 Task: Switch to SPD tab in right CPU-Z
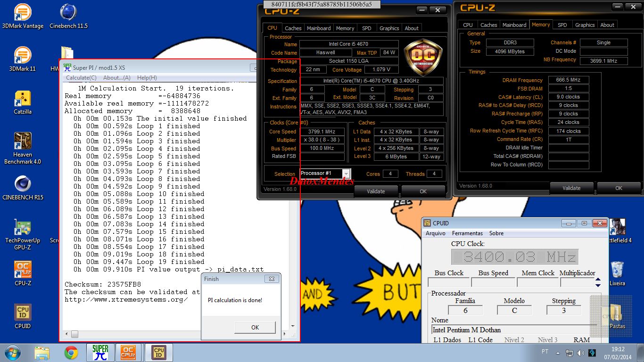(x=562, y=25)
